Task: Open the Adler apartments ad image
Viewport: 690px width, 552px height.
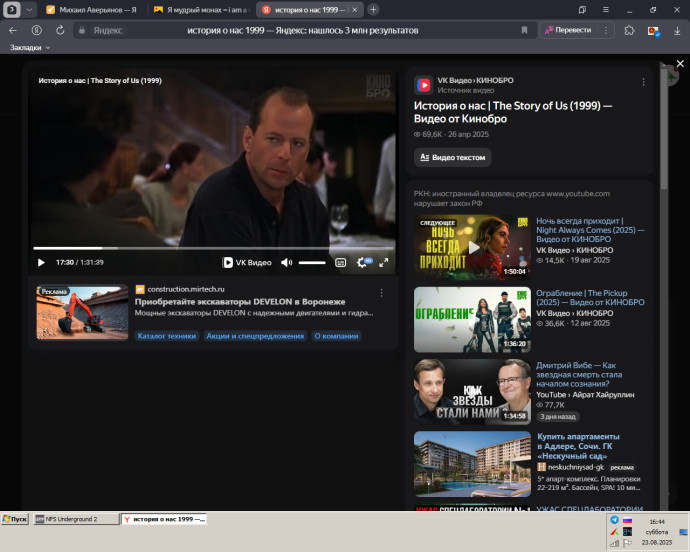Action: point(472,464)
